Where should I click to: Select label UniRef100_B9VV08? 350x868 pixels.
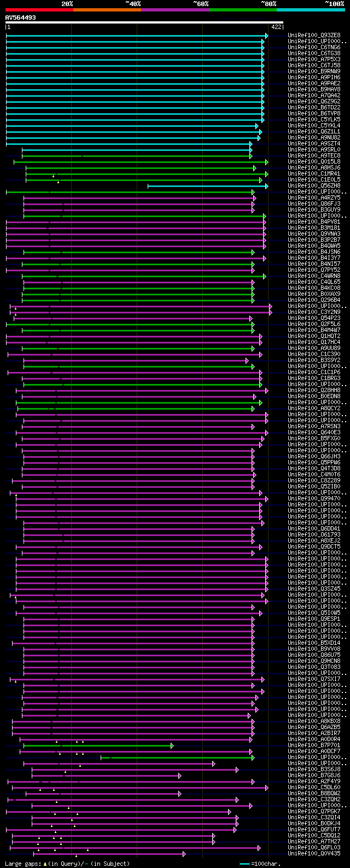(x=314, y=649)
